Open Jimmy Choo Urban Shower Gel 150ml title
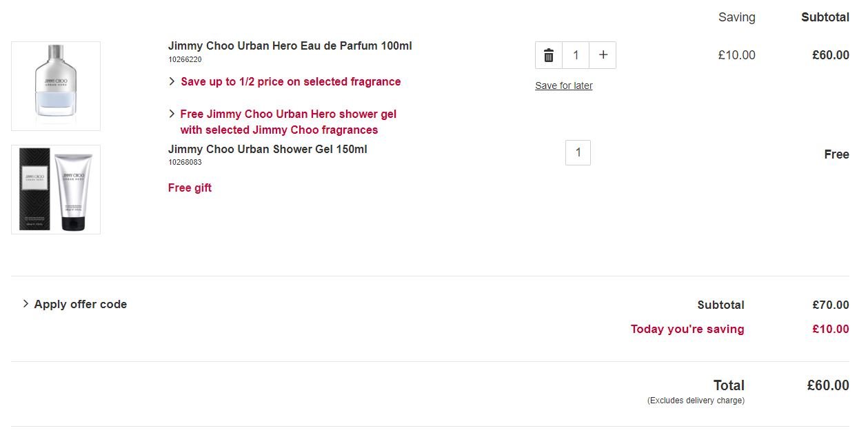This screenshot has height=435, width=868. (x=268, y=149)
